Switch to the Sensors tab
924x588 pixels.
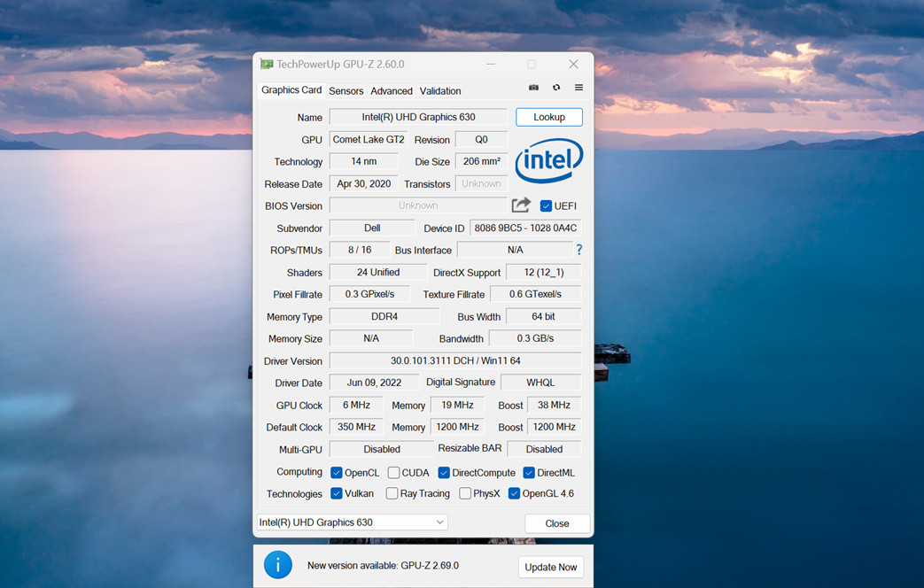click(346, 90)
